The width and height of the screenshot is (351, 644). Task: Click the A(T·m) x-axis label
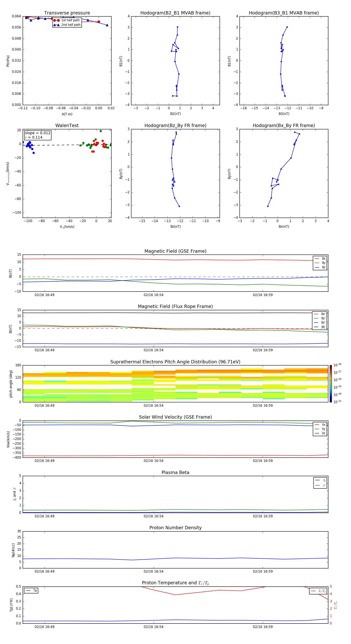67,114
